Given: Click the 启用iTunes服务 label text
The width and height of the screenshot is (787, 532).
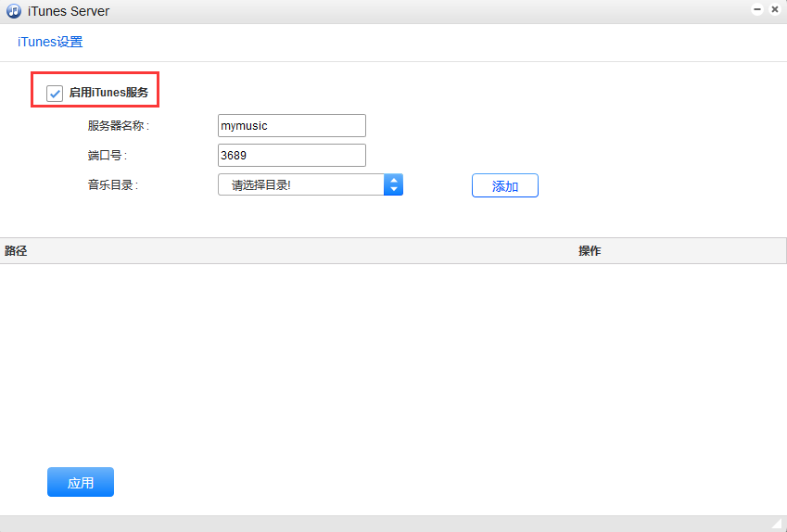Looking at the screenshot, I should click(108, 93).
